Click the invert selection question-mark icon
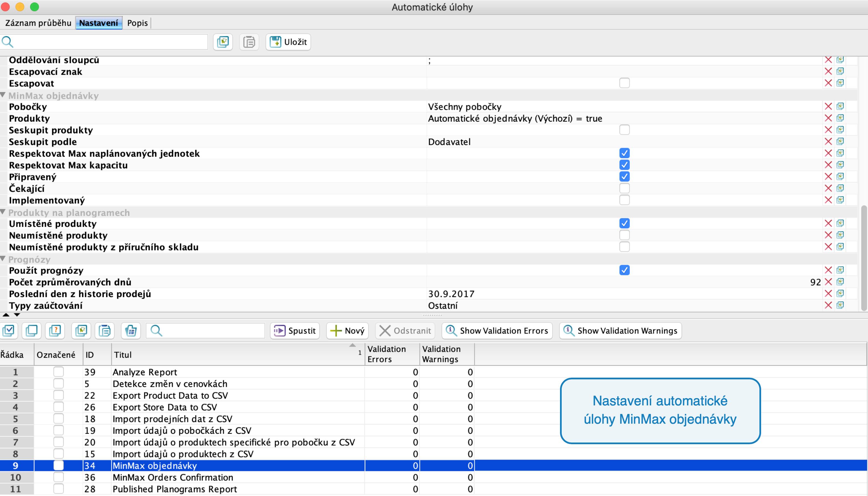The width and height of the screenshot is (868, 496). (55, 331)
